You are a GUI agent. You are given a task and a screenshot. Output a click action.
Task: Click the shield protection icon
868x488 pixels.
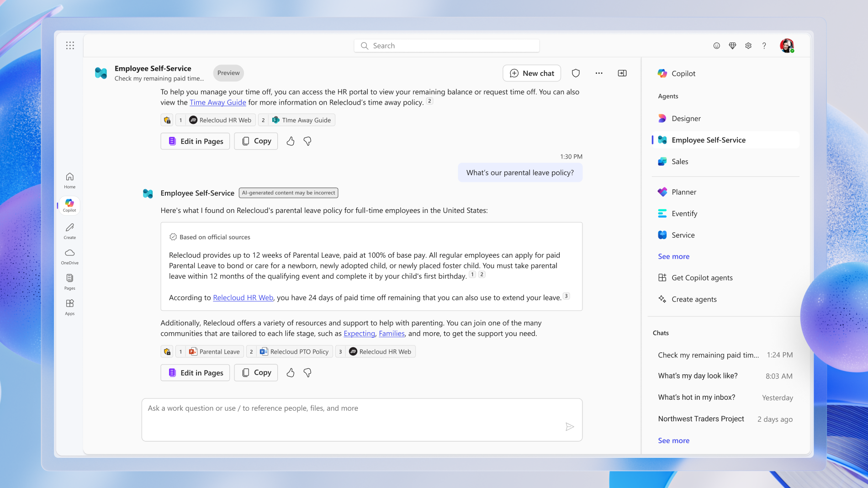point(576,73)
